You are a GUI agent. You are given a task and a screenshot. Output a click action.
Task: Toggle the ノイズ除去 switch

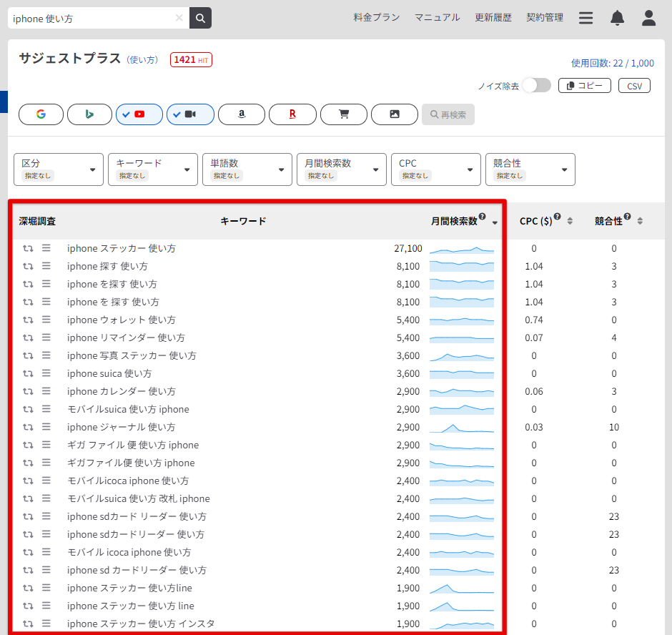[x=536, y=86]
